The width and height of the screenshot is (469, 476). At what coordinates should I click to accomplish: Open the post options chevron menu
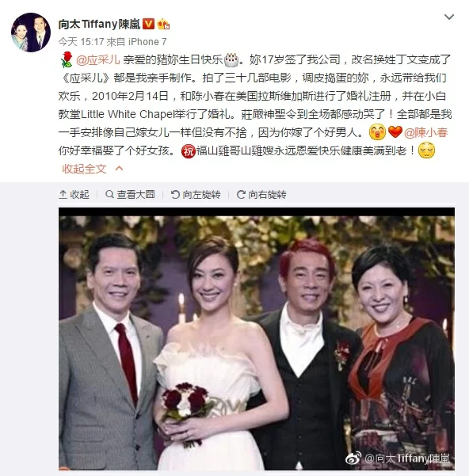pos(449,17)
